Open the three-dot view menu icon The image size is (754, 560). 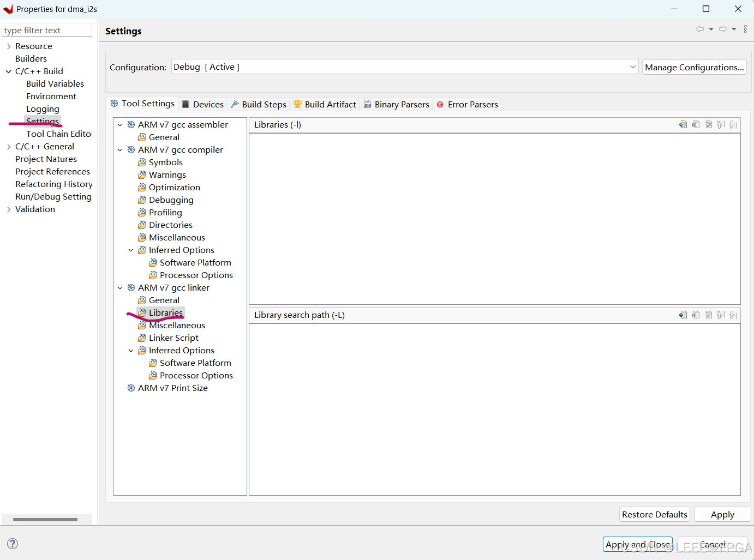coord(745,29)
